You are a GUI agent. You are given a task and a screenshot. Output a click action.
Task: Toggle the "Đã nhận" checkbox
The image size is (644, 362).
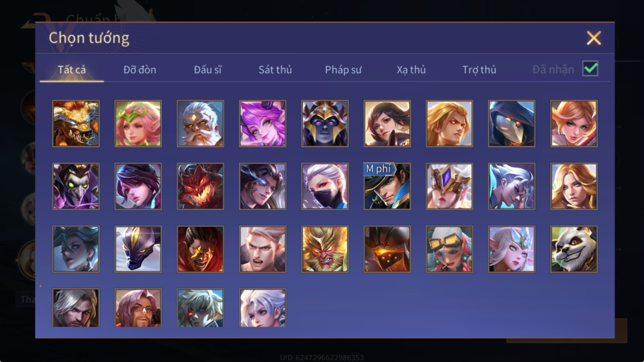(590, 69)
